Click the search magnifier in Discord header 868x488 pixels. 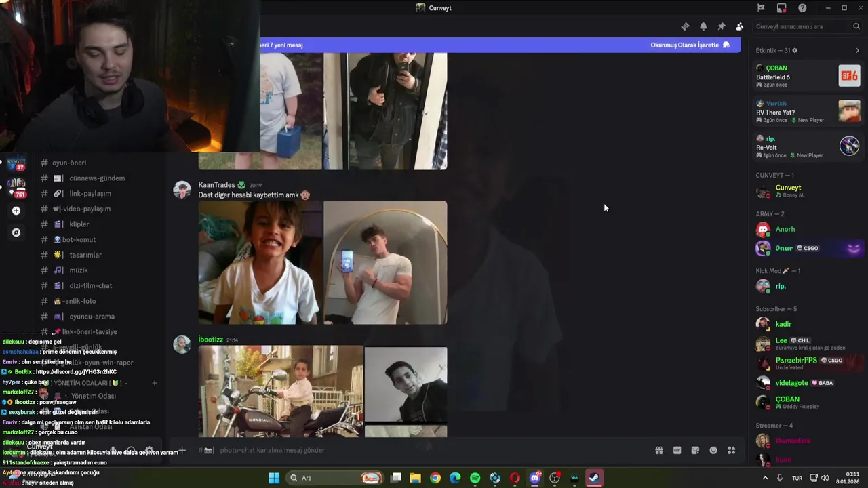coord(856,26)
